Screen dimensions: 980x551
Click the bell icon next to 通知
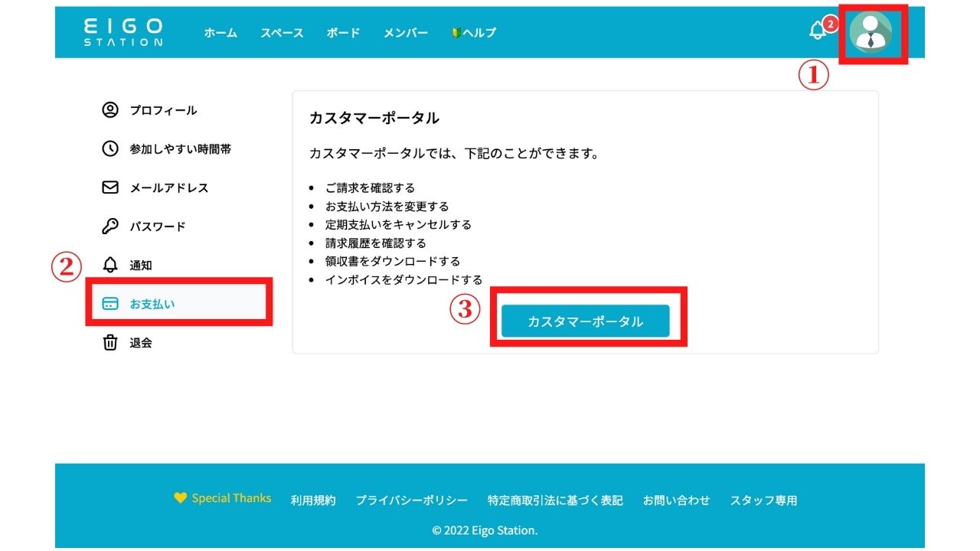coord(109,265)
